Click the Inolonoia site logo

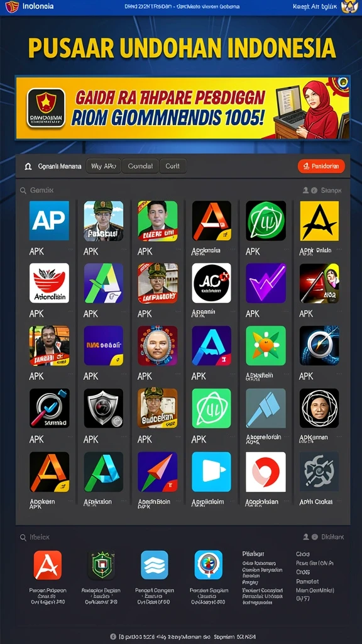[x=30, y=6]
